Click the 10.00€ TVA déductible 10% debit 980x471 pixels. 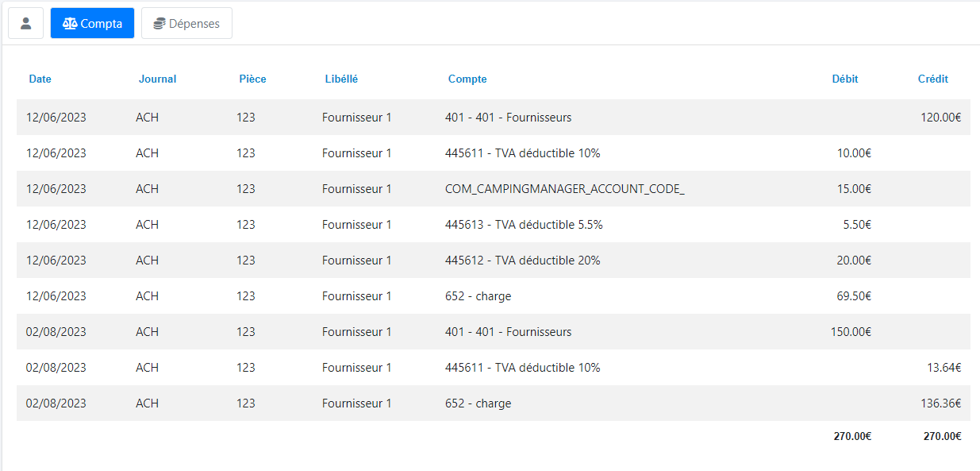(854, 153)
